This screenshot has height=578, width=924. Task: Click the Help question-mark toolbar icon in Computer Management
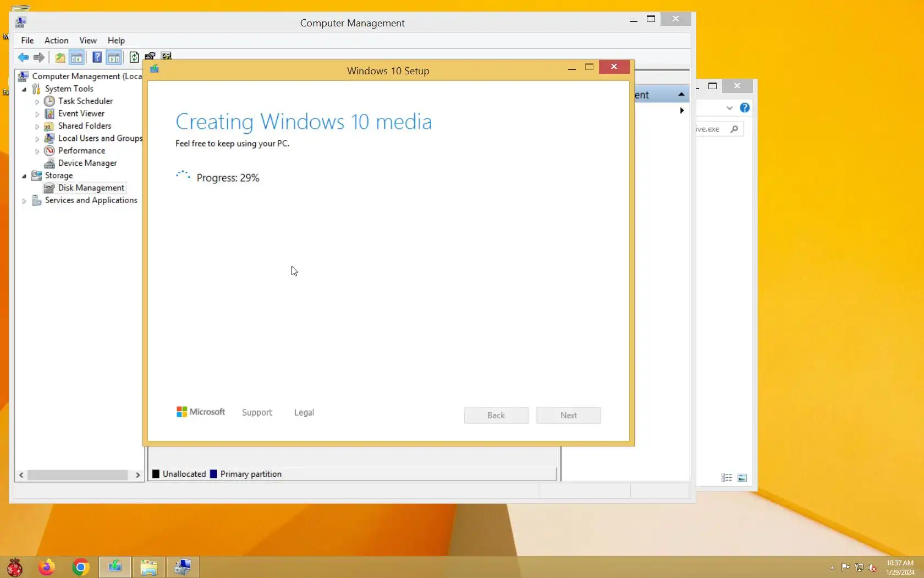(97, 57)
